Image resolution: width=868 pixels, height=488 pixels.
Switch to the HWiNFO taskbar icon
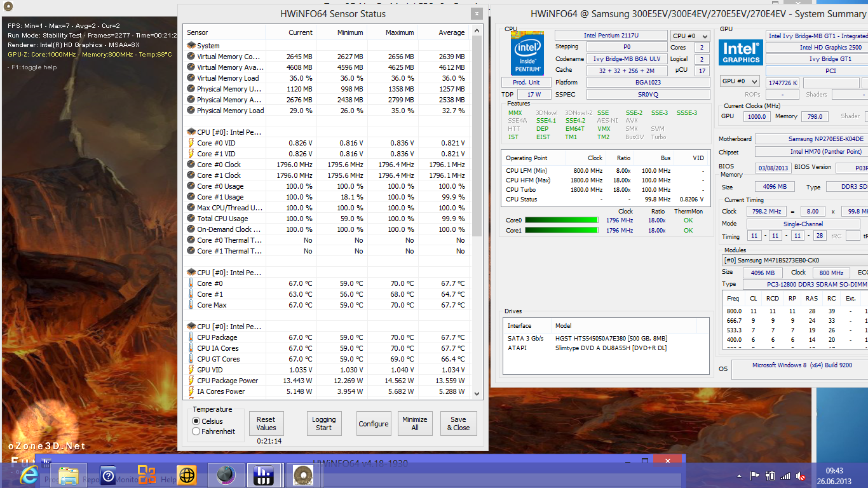(x=264, y=475)
